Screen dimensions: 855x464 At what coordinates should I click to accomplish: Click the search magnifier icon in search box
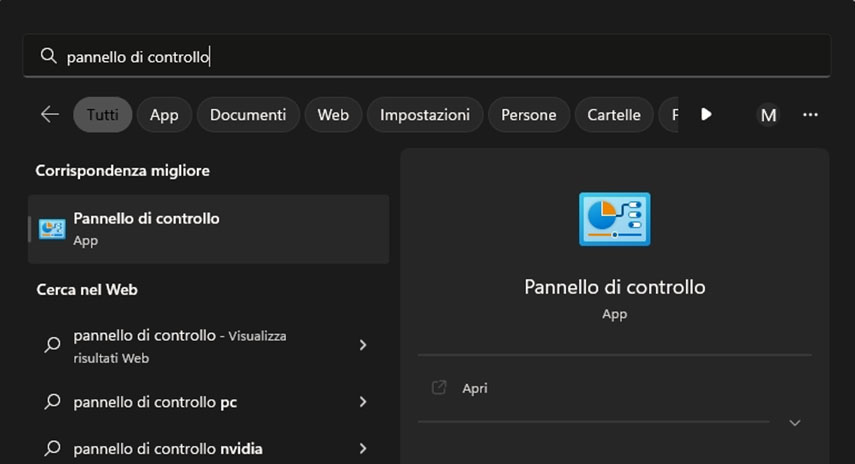click(x=48, y=57)
